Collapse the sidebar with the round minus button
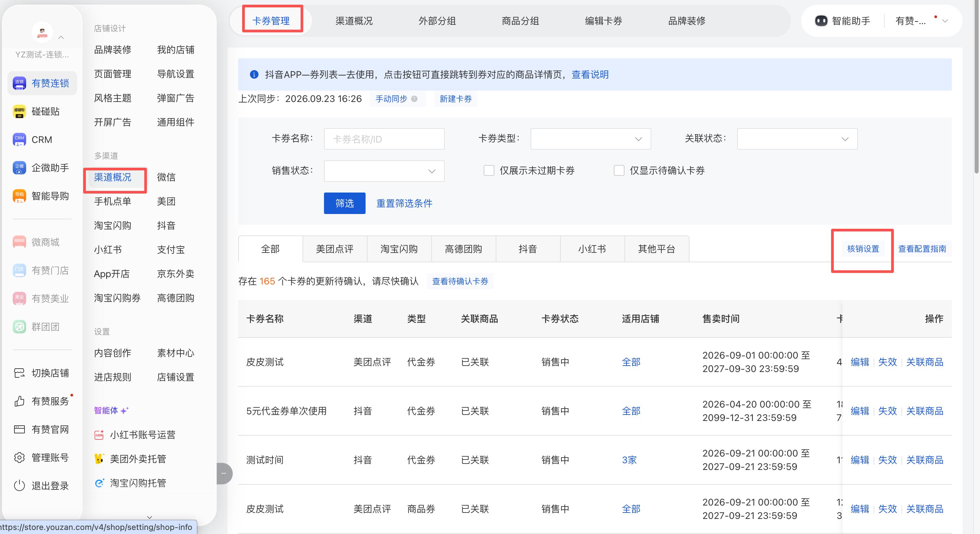Image resolution: width=980 pixels, height=534 pixels. [x=224, y=474]
